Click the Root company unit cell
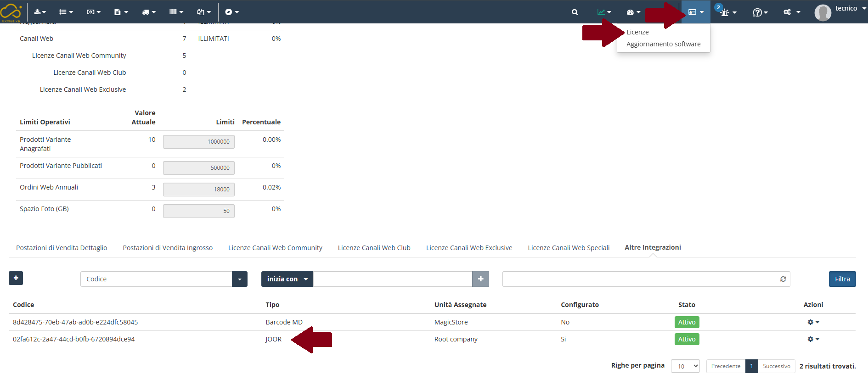The image size is (868, 380). (456, 339)
